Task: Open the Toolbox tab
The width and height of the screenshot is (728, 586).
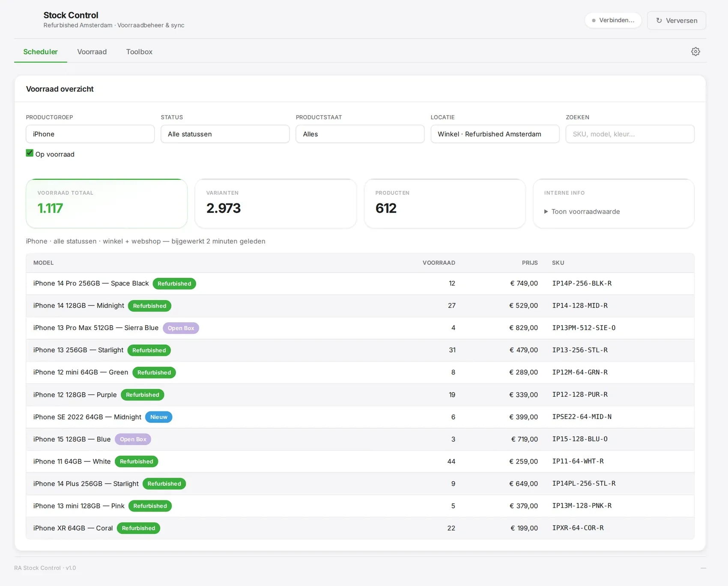Action: (x=139, y=52)
